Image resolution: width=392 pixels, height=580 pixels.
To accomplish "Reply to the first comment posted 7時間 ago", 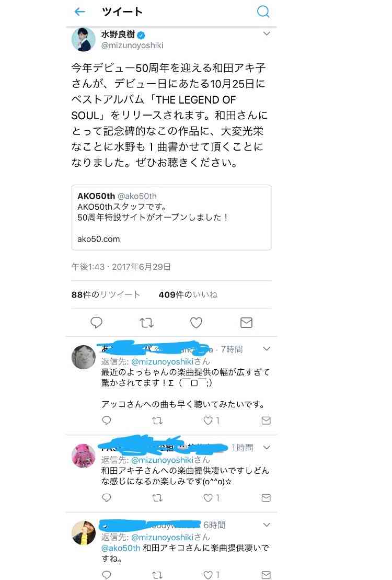I will (107, 420).
